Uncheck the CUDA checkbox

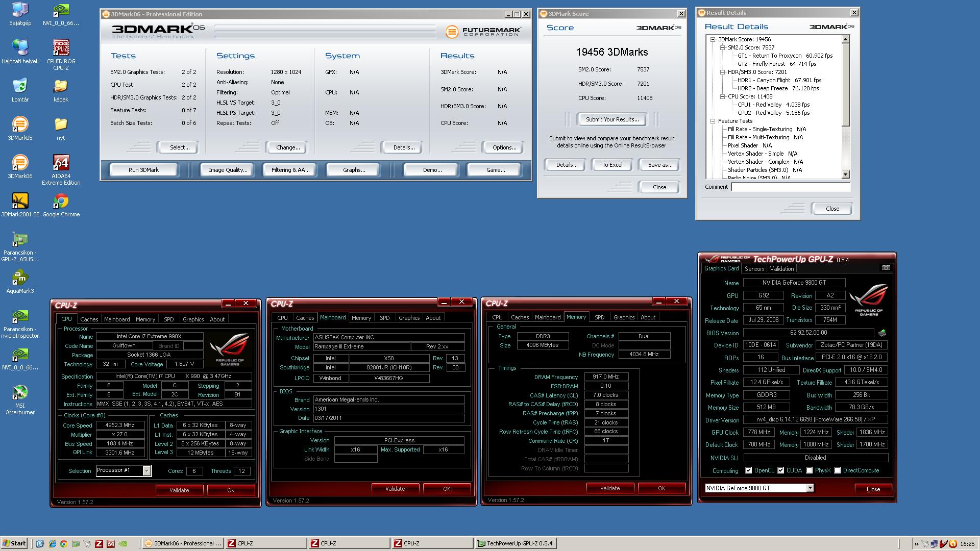coord(781,470)
